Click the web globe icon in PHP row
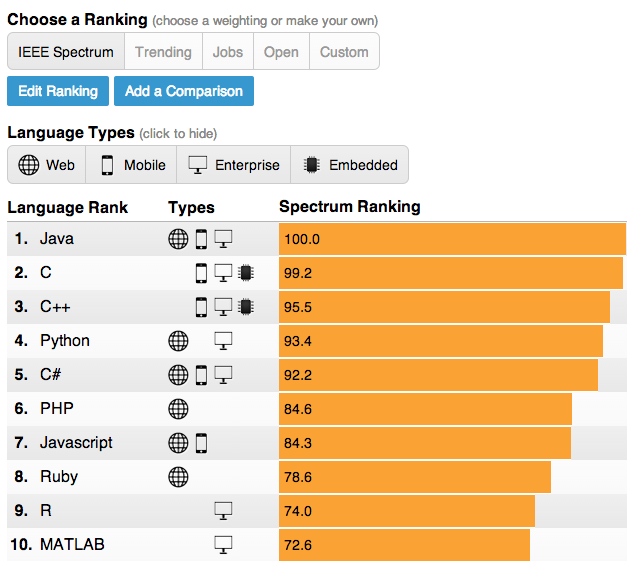Image resolution: width=635 pixels, height=561 pixels. click(x=178, y=409)
